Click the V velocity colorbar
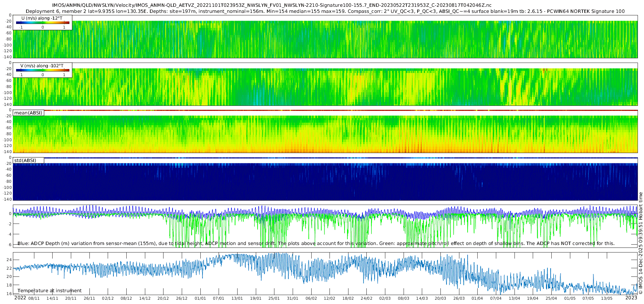The image size is (644, 304). click(43, 70)
